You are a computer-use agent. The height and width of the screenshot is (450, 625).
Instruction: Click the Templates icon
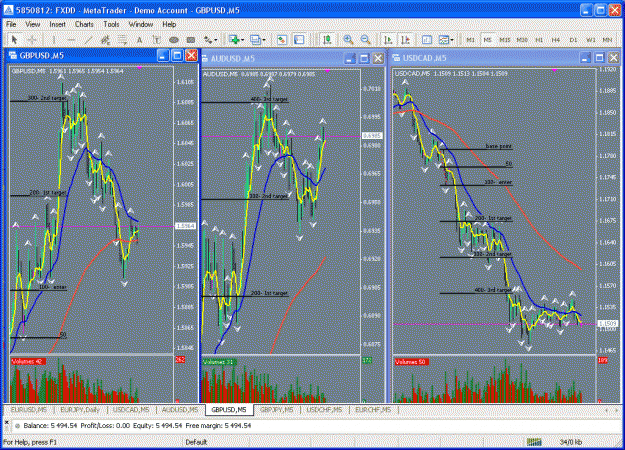(443, 39)
